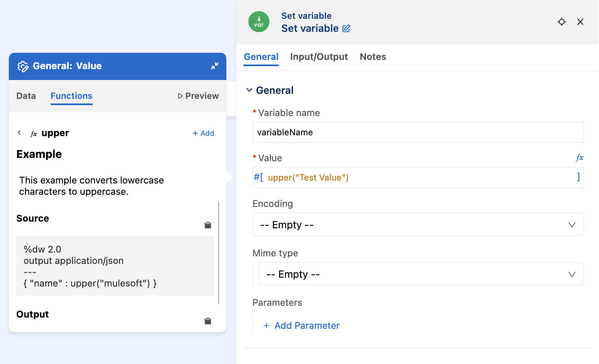Collapse the General: Value popup via arrows icon

215,66
